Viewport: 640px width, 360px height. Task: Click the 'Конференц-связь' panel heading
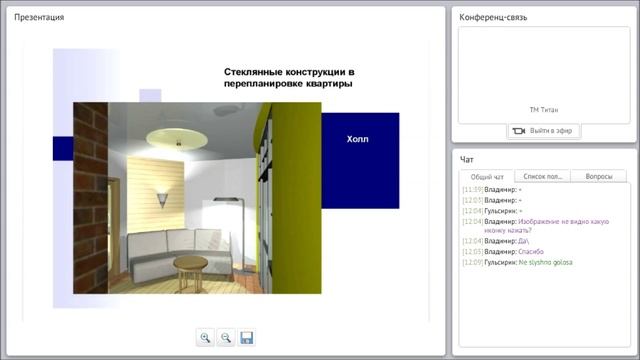493,17
